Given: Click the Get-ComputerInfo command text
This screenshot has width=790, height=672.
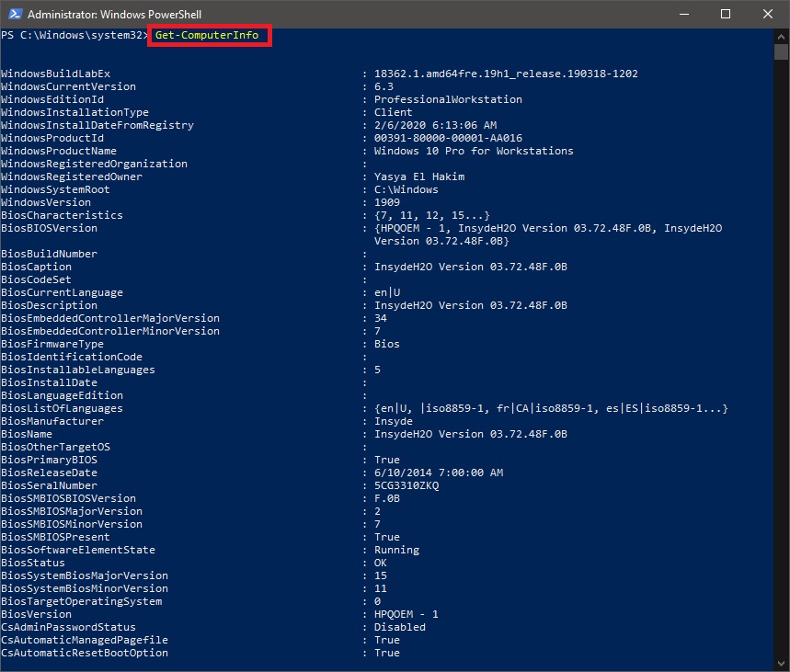Looking at the screenshot, I should (207, 35).
